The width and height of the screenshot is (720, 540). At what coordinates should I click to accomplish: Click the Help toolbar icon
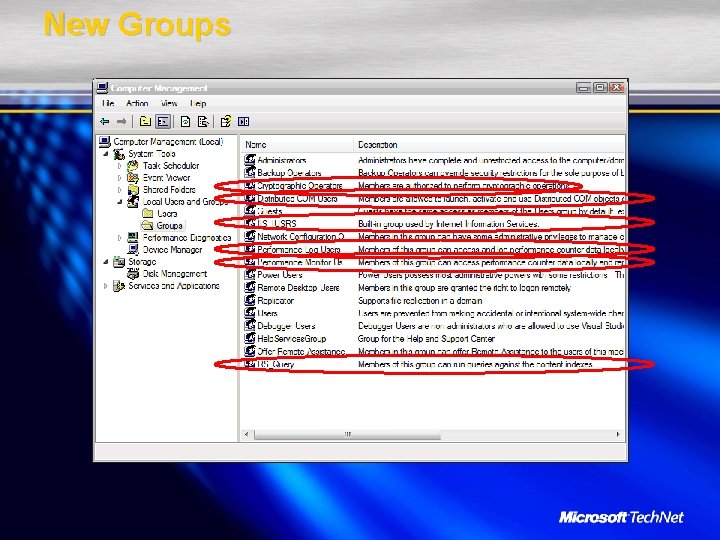225,121
